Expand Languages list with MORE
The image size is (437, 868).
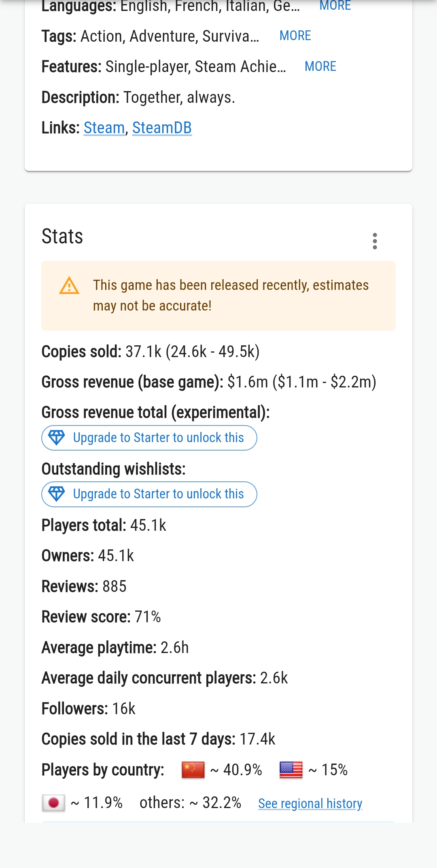tap(335, 6)
